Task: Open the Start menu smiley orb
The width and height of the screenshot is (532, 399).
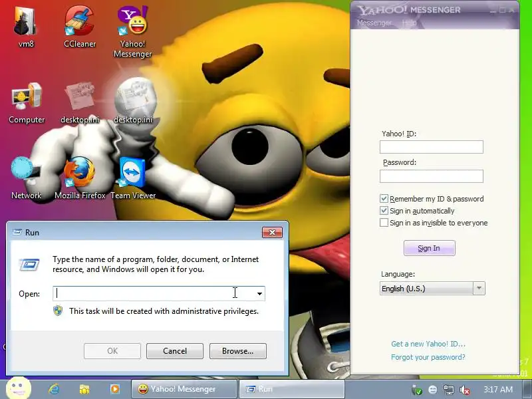Action: (19, 388)
